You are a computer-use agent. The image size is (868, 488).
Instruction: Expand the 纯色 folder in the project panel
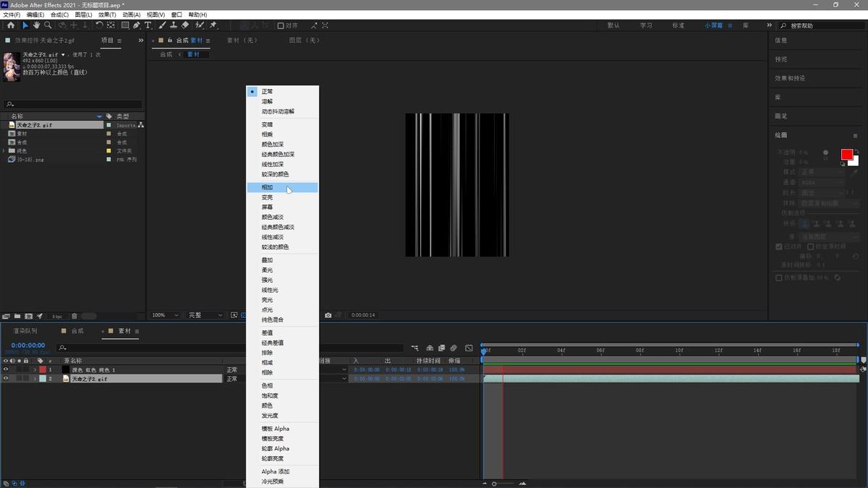pos(4,150)
